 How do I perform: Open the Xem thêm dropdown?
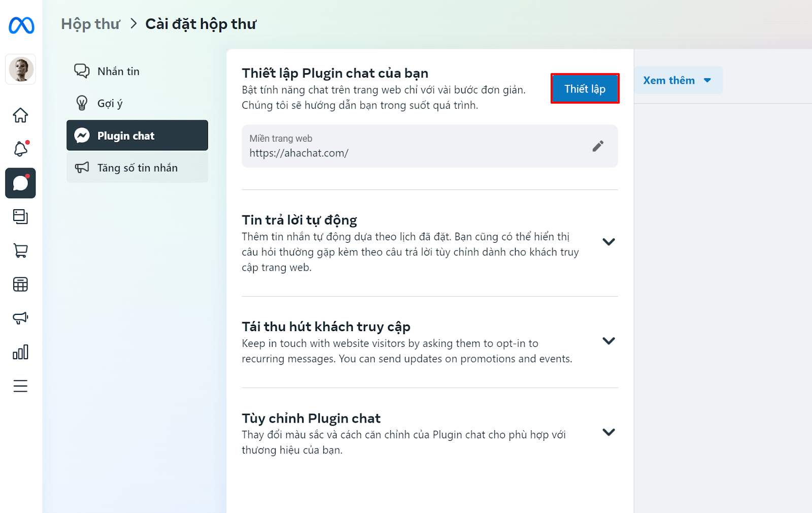[x=678, y=80]
